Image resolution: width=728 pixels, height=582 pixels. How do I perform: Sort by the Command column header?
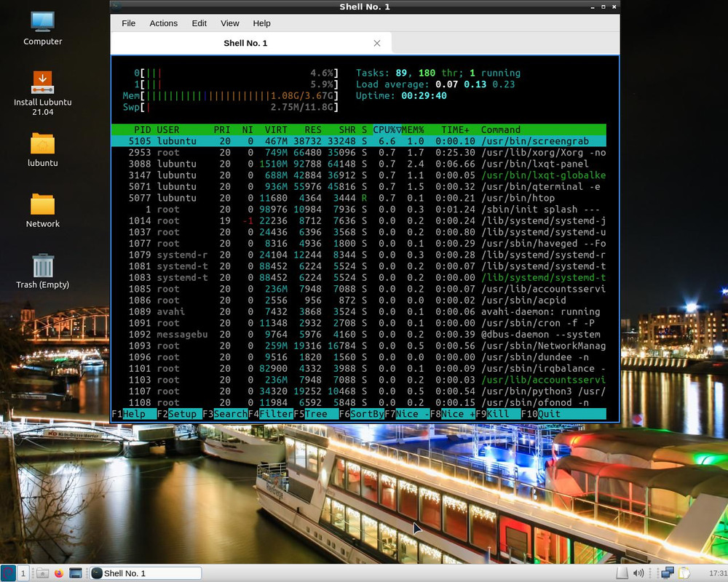pyautogui.click(x=501, y=130)
